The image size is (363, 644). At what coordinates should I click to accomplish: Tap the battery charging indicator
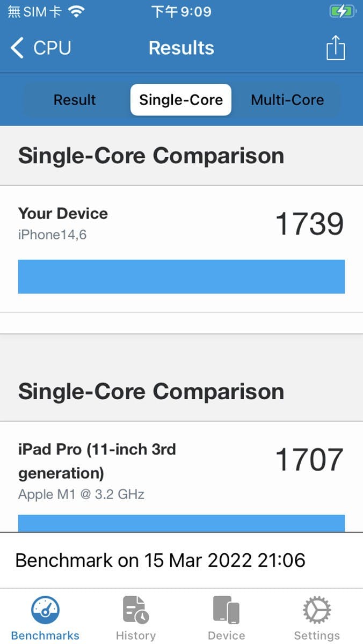(342, 11)
